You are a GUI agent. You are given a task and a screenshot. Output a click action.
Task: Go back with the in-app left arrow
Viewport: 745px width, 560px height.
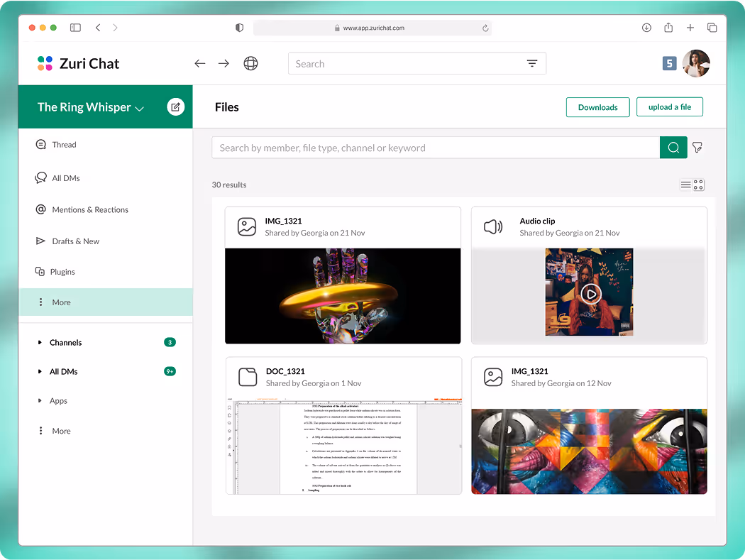[x=200, y=63]
